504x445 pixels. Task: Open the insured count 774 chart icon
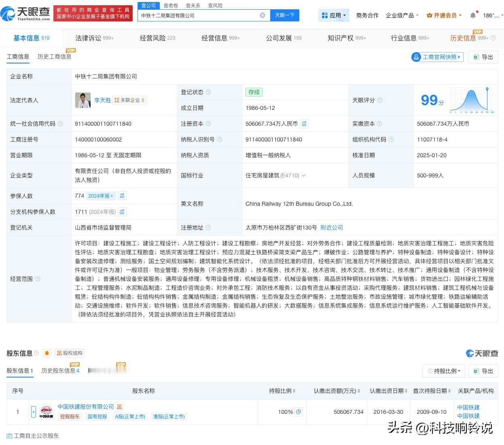tap(122, 196)
